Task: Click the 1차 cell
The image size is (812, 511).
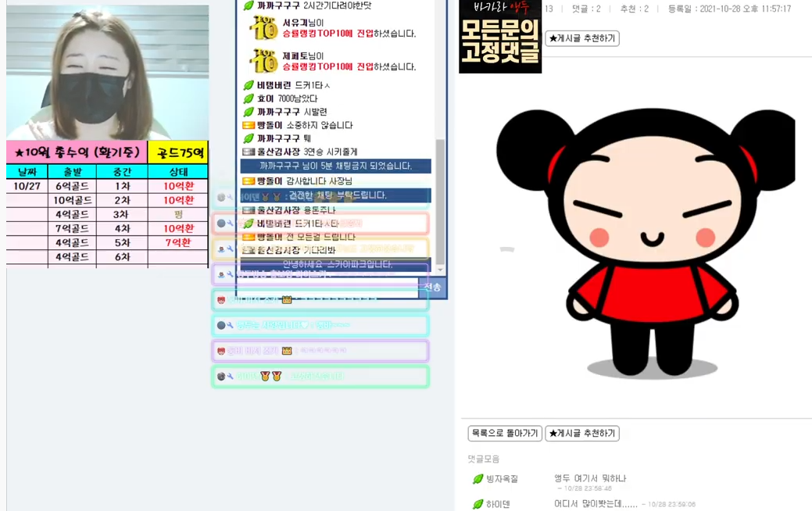Action: coord(122,187)
